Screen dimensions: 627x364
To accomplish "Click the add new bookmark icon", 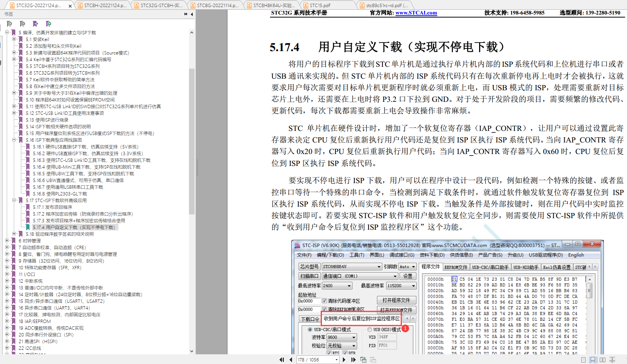I will click(22, 24).
